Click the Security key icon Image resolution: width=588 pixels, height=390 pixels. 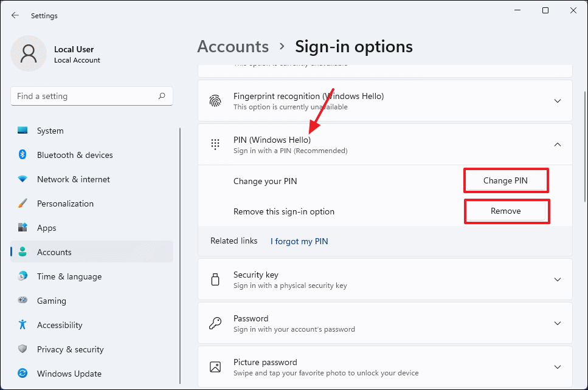pos(215,279)
